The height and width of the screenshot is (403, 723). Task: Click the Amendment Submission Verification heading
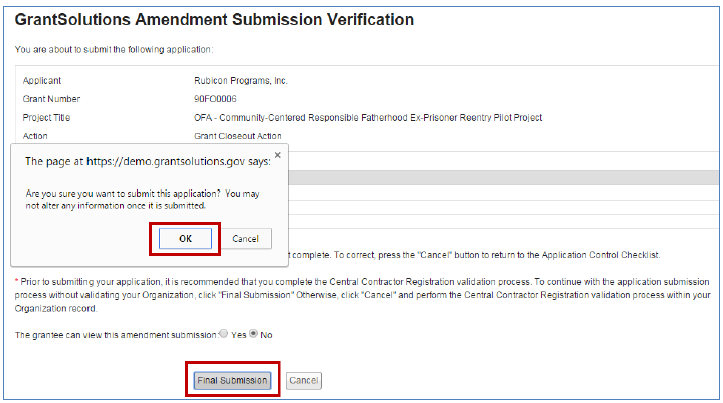[x=214, y=19]
